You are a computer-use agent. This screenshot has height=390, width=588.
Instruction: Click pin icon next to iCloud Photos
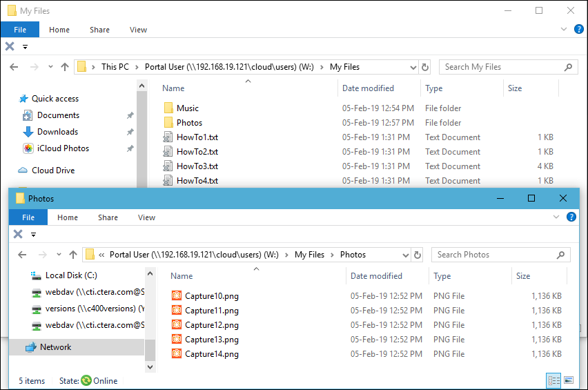[130, 148]
